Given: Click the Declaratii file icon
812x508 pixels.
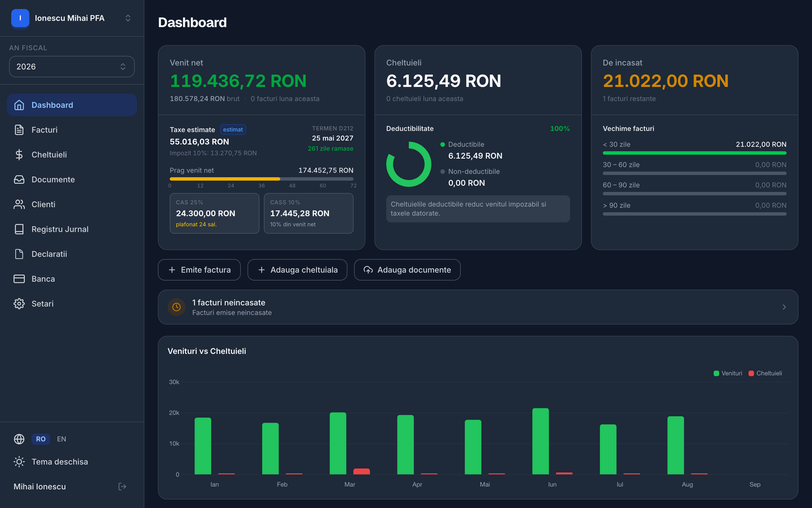Looking at the screenshot, I should click(19, 254).
